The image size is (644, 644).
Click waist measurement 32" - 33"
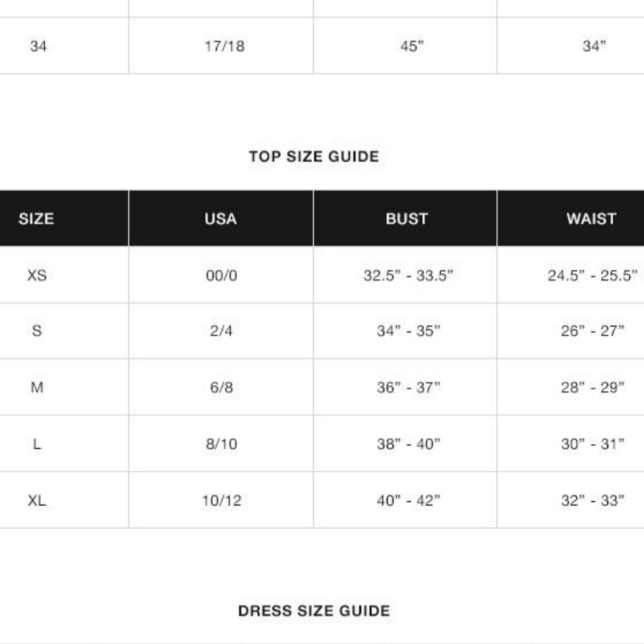pyautogui.click(x=592, y=500)
